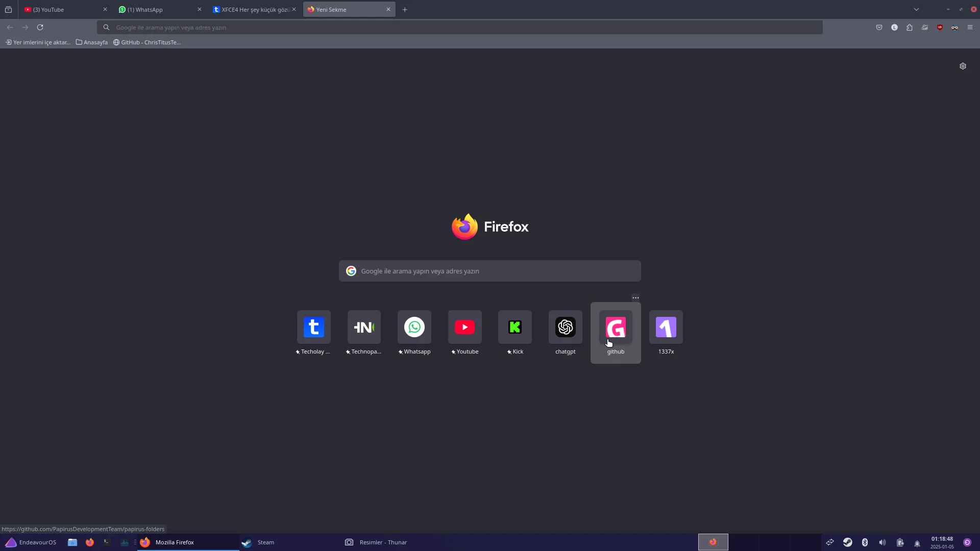This screenshot has height=551, width=980.
Task: Click the shoe-shaped extension icon in toolbar
Action: (924, 28)
